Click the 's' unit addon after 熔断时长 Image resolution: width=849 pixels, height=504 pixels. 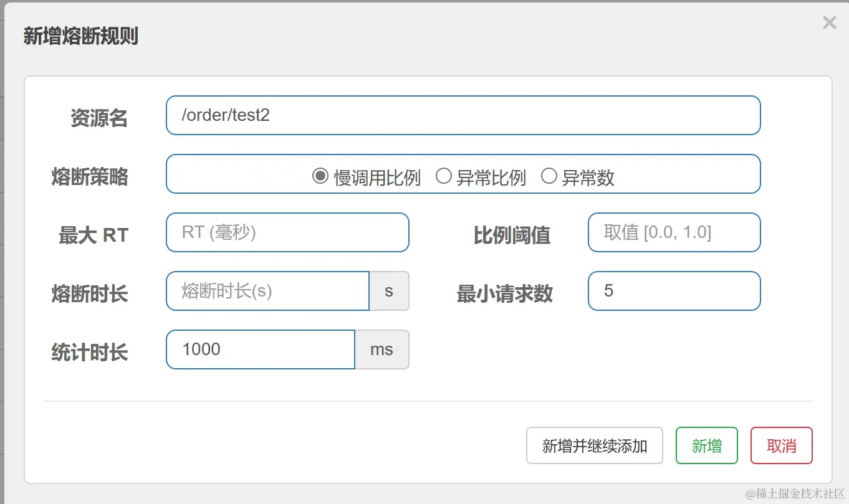[389, 291]
